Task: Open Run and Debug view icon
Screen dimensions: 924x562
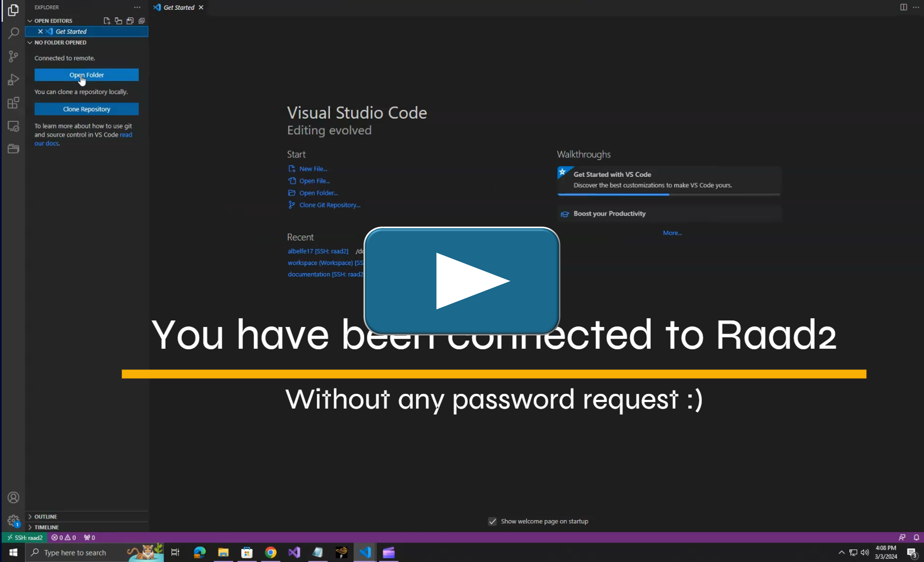Action: [x=13, y=80]
